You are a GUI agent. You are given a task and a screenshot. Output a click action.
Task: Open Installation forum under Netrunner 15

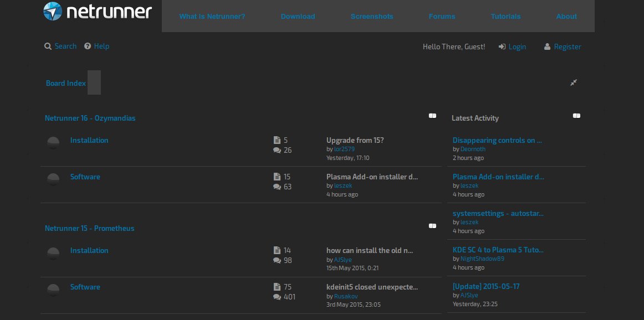(x=89, y=250)
